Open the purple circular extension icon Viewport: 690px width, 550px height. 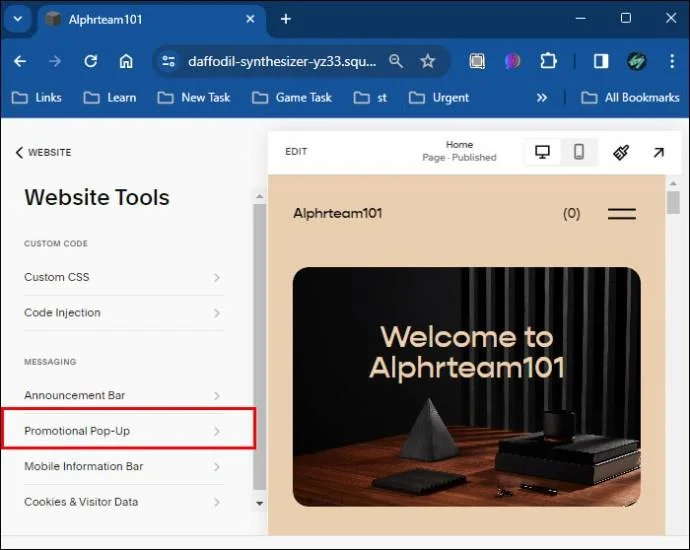512,61
